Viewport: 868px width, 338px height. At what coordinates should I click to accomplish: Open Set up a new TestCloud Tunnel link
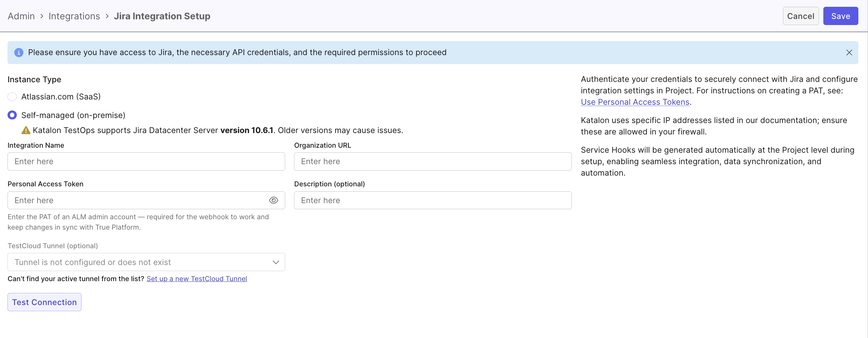[x=197, y=279]
